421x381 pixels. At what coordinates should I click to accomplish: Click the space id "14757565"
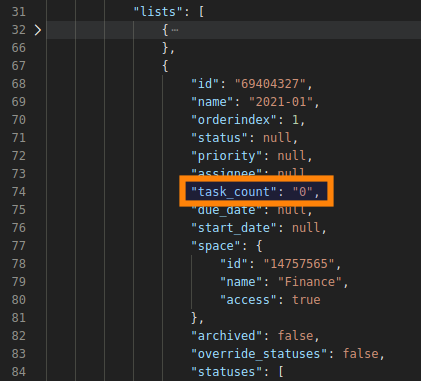(x=299, y=264)
